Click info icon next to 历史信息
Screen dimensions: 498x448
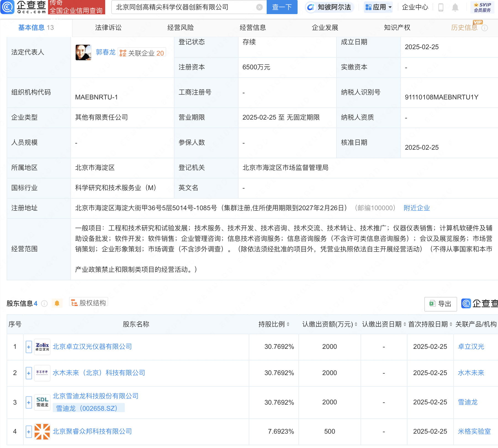pos(484,28)
